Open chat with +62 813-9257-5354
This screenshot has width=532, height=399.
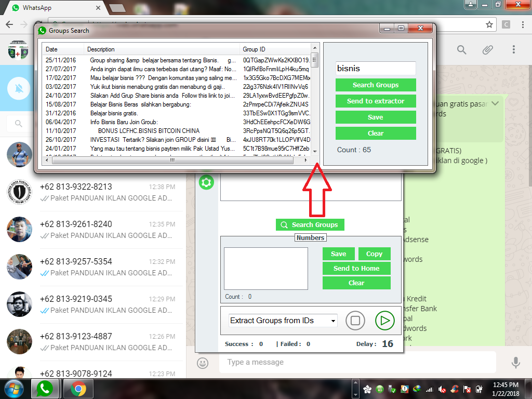(93, 267)
